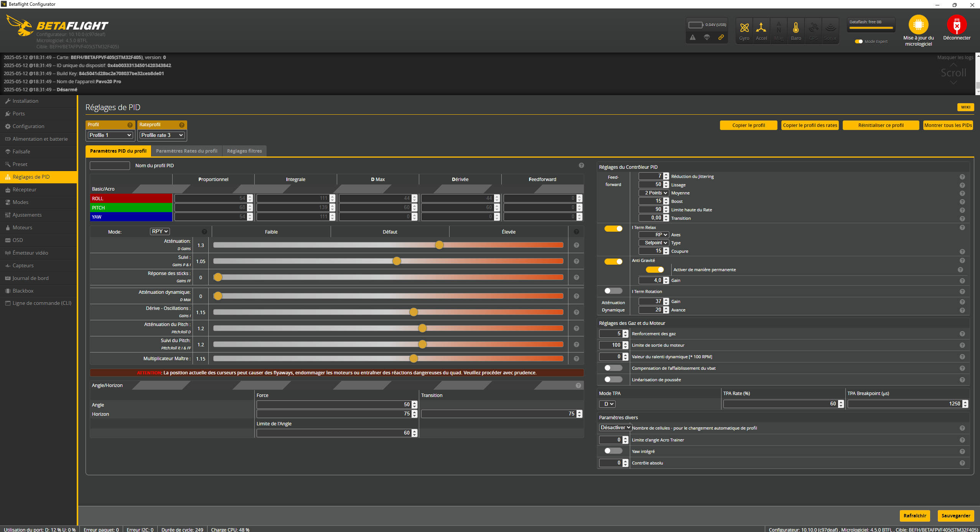Click help icon next to Profil
This screenshot has width=980, height=532.
point(130,125)
